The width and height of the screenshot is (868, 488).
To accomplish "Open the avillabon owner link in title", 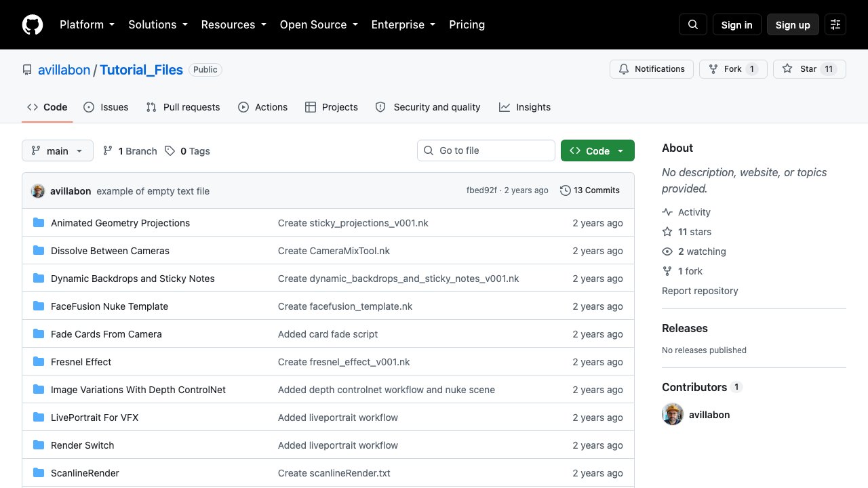I will pos(64,70).
